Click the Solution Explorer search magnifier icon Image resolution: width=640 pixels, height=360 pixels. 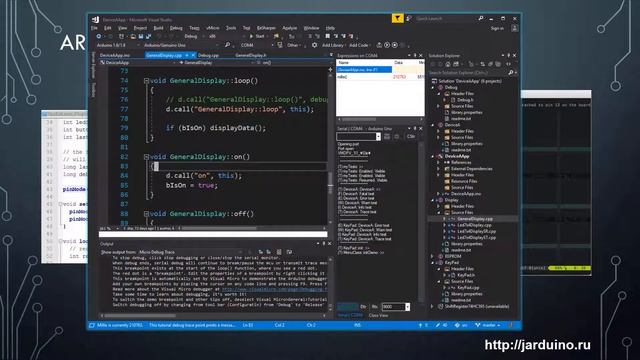pos(511,73)
